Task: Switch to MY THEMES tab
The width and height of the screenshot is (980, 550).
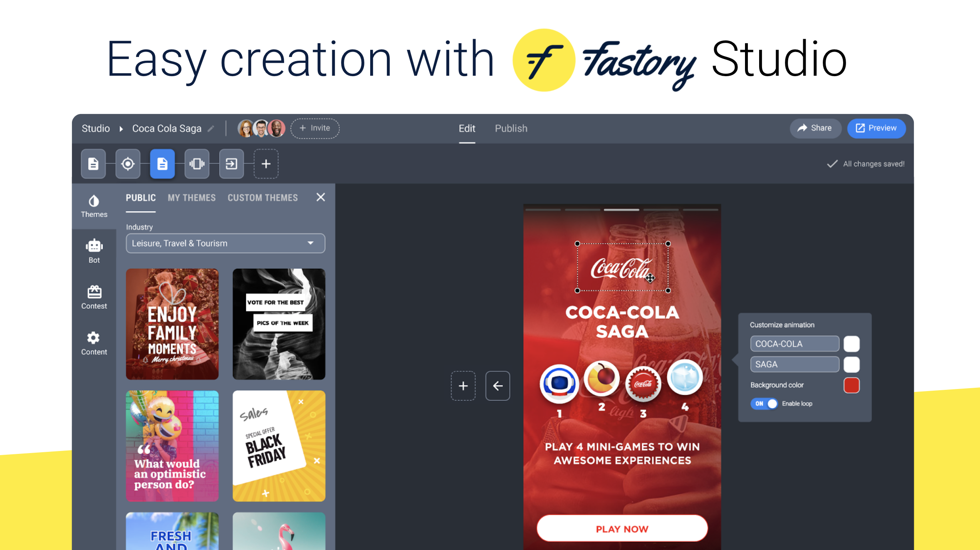Action: point(191,197)
